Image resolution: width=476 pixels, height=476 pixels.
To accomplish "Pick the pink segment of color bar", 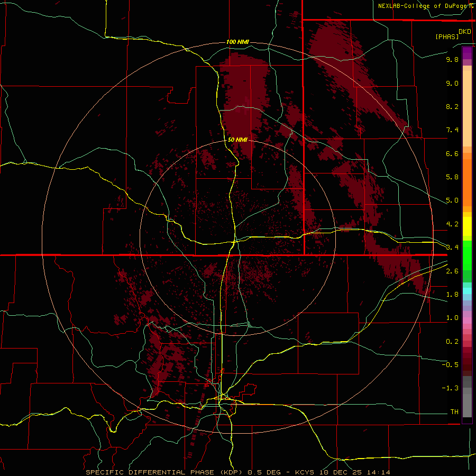I will pyautogui.click(x=467, y=321).
